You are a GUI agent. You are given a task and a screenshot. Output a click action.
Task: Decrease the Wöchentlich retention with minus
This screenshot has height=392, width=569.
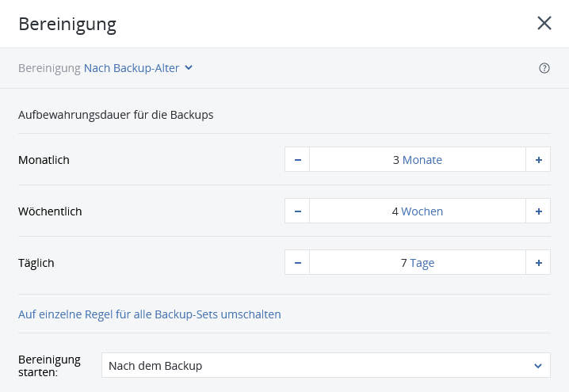click(x=297, y=211)
